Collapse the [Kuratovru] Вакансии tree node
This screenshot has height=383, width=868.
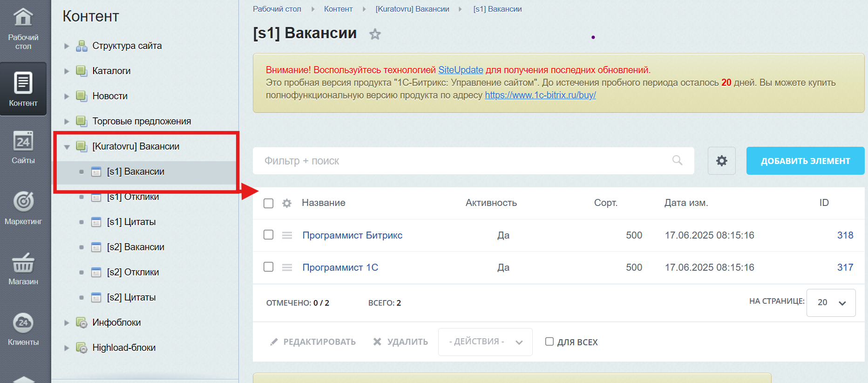click(67, 147)
